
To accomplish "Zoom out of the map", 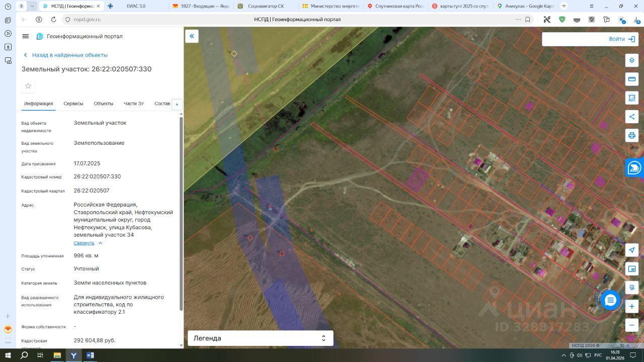I will [632, 325].
